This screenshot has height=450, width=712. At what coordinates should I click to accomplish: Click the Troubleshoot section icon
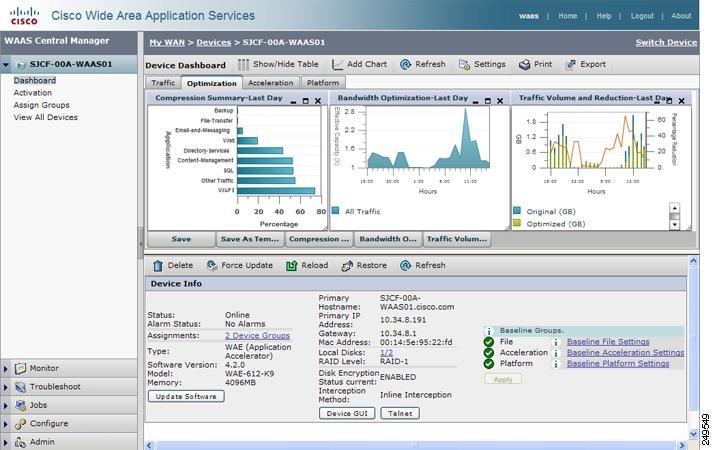click(20, 387)
